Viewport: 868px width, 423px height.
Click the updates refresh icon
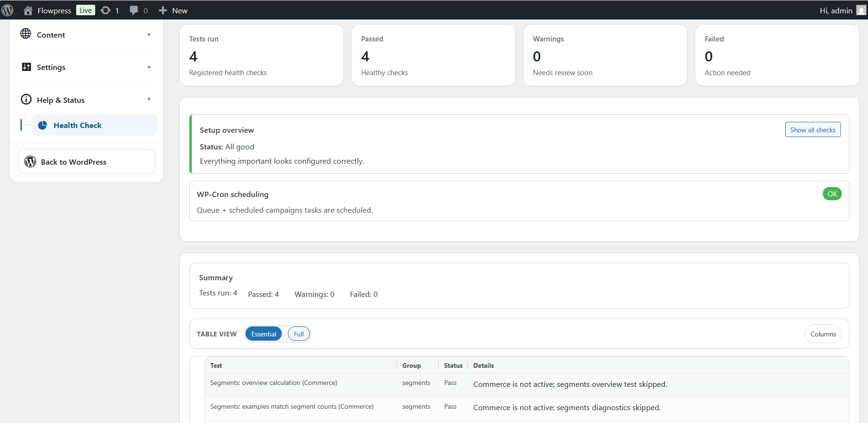pyautogui.click(x=106, y=10)
